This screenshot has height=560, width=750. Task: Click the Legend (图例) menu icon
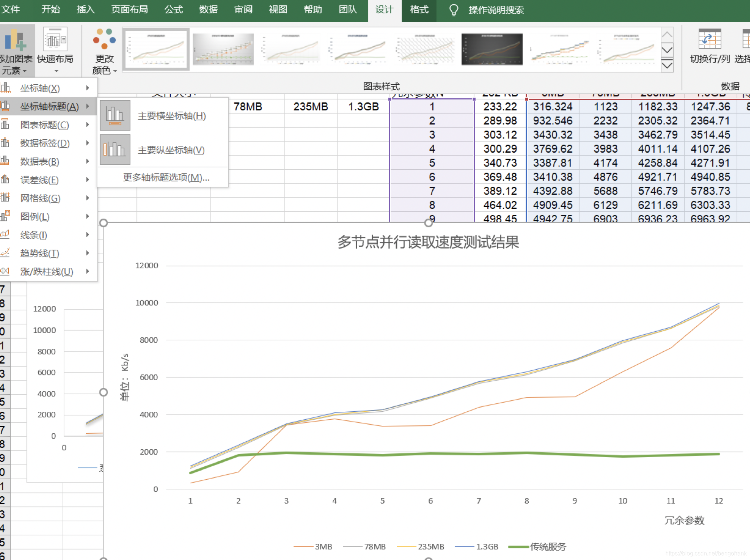[5, 216]
